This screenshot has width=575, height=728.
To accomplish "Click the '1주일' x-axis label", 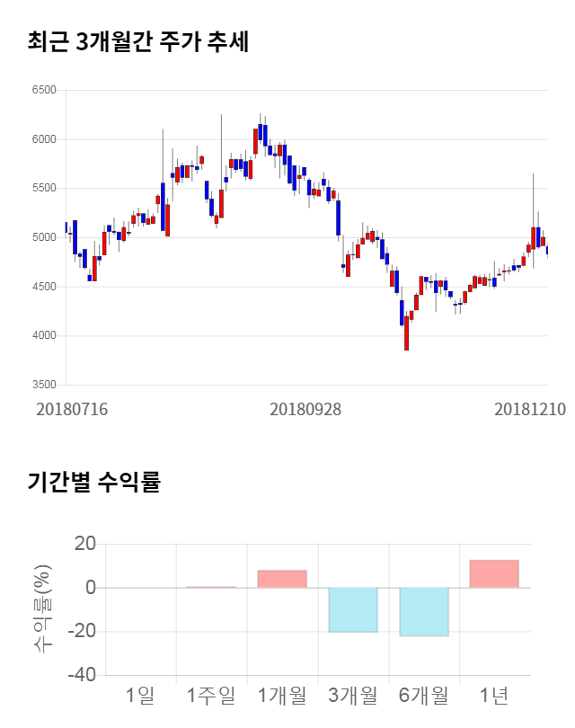I will [x=211, y=695].
